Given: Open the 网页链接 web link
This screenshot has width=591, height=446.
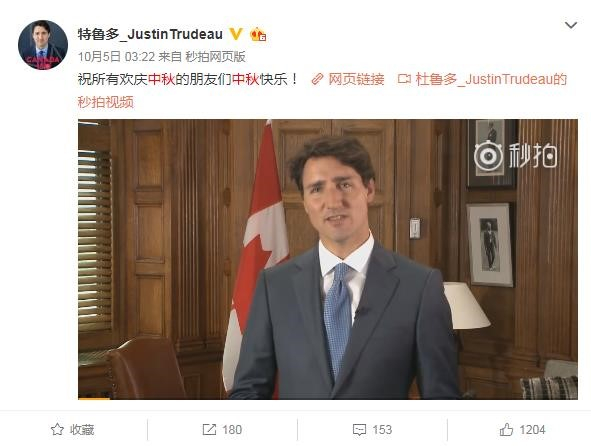Looking at the screenshot, I should click(356, 80).
